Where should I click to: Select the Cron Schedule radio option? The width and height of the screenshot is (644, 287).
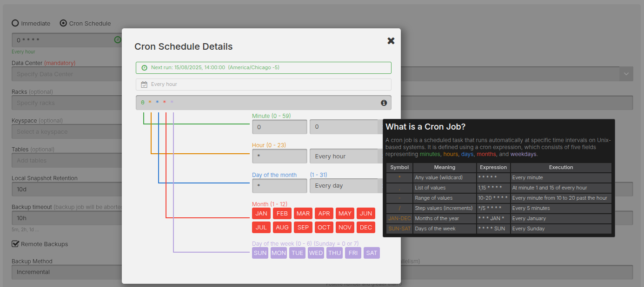point(64,23)
